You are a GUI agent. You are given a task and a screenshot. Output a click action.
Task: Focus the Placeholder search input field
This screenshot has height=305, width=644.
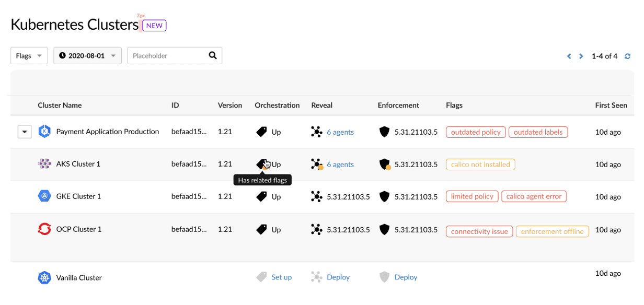[x=167, y=56]
